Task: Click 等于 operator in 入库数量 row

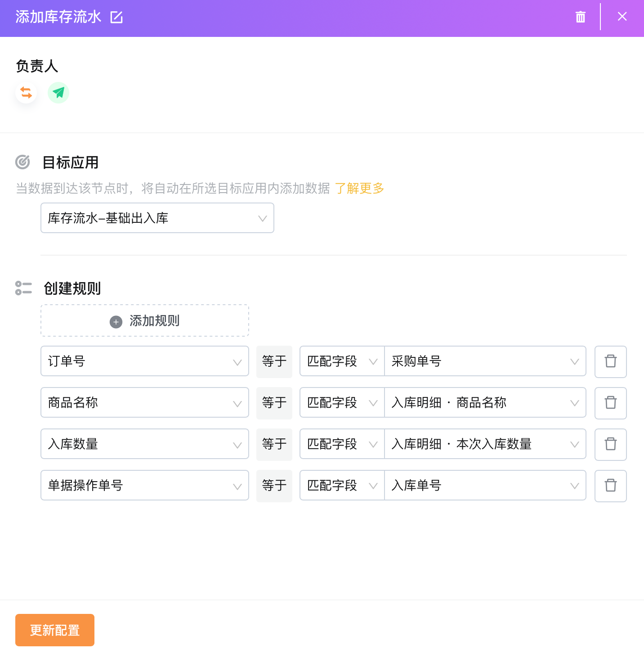Action: click(x=274, y=444)
